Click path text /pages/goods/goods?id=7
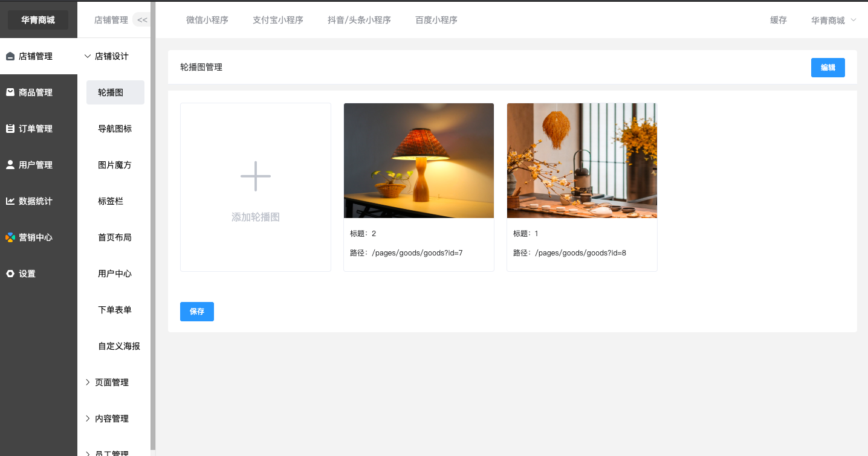868x456 pixels. pos(417,253)
